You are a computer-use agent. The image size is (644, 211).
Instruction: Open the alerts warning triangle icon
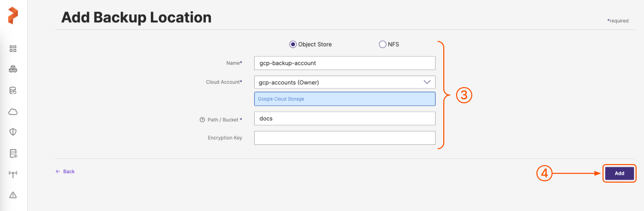click(13, 195)
